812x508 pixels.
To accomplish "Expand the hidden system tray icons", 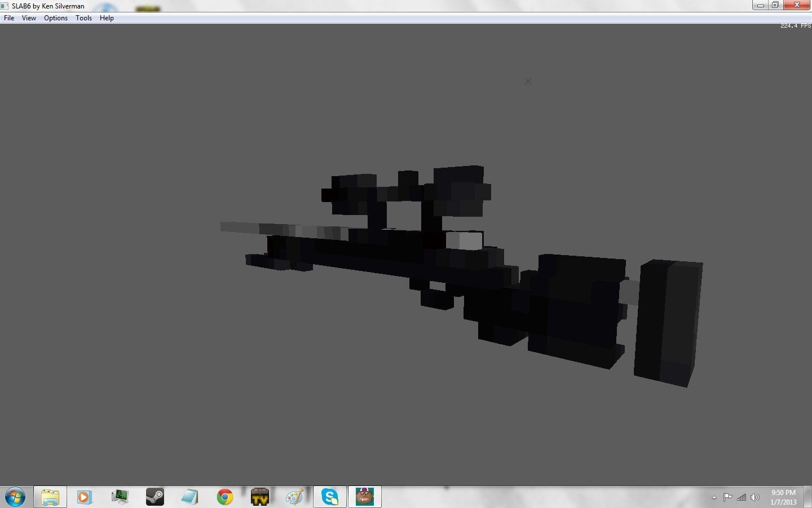I will (714, 497).
